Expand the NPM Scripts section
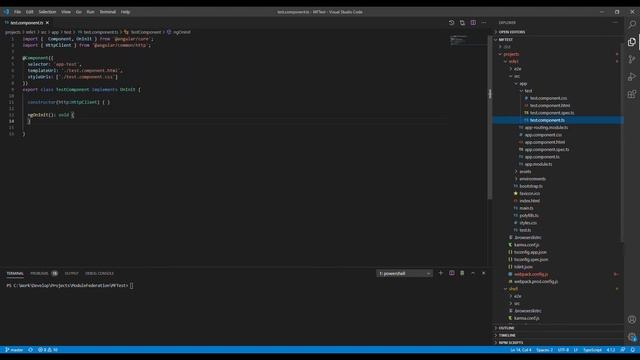 (x=511, y=342)
